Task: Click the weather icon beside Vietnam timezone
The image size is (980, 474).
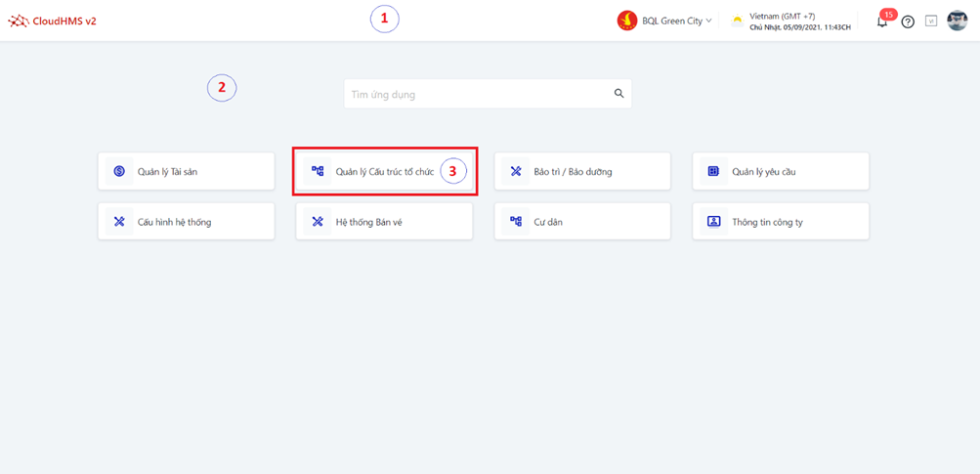Action: click(738, 21)
